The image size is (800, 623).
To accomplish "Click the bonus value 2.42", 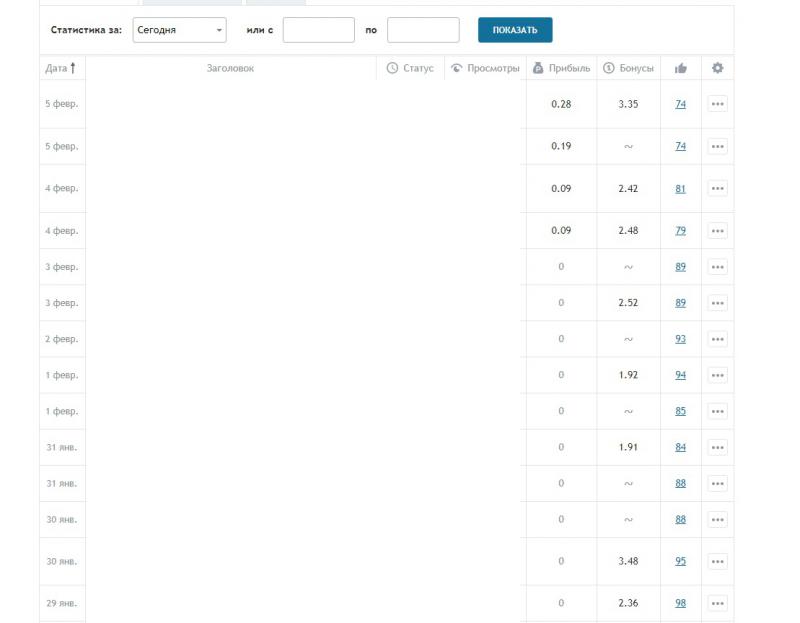I will [x=628, y=189].
